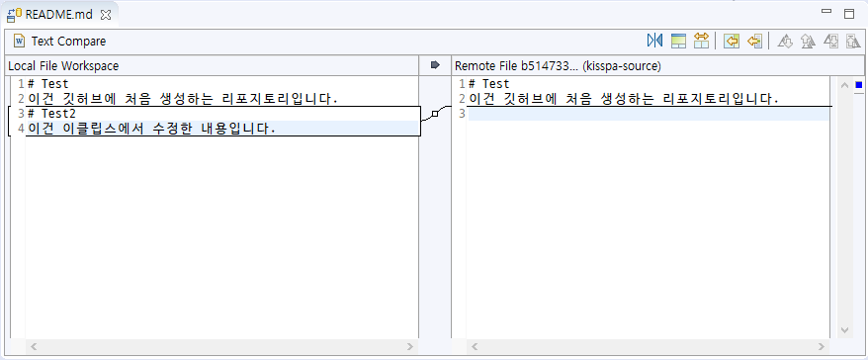Click the Swap Left and Right View icon
This screenshot has width=868, height=360.
pyautogui.click(x=654, y=41)
